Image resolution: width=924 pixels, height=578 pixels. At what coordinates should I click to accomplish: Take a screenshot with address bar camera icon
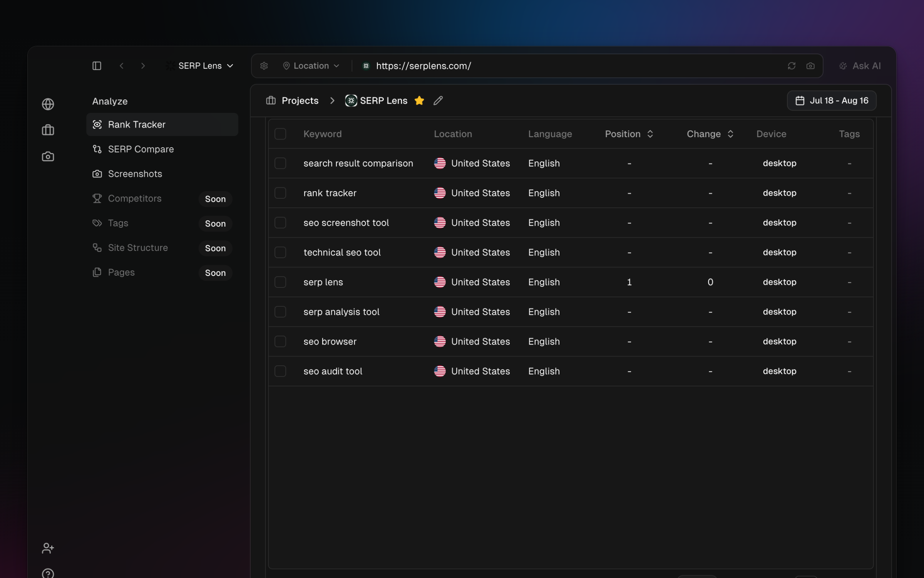810,66
